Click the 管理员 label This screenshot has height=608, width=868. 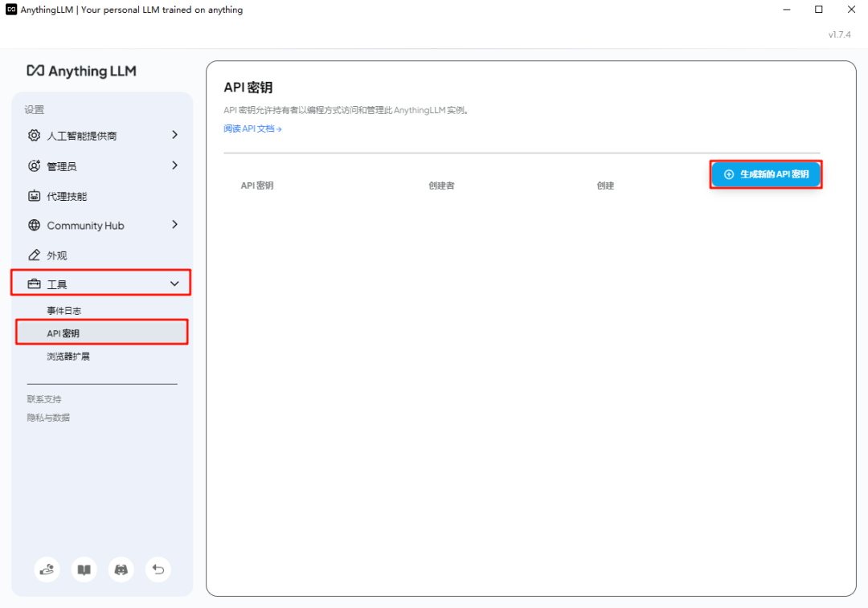pos(61,166)
